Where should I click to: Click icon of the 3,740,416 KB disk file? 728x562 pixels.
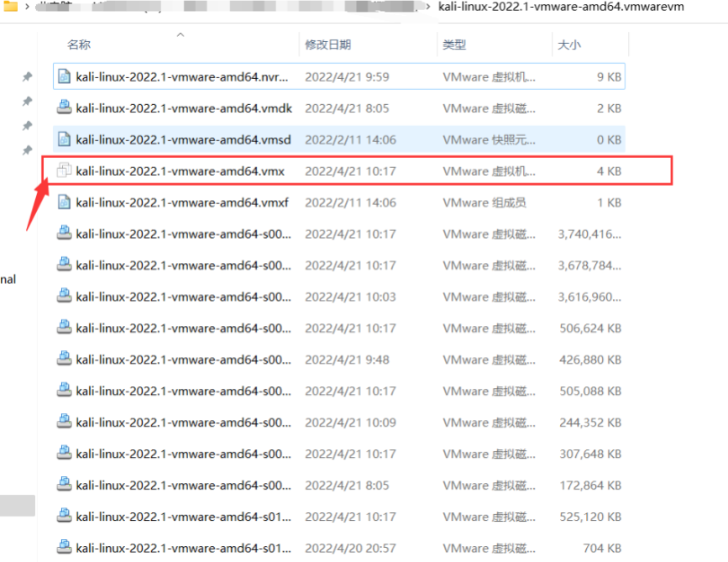click(x=64, y=234)
